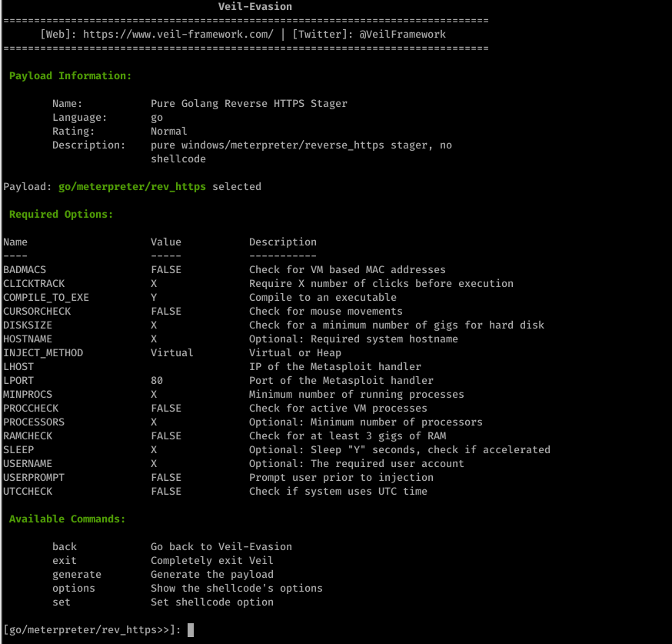This screenshot has width=672, height=644.
Task: Click the description 'Check for at least 3 gigs of RAM'
Action: (x=348, y=436)
